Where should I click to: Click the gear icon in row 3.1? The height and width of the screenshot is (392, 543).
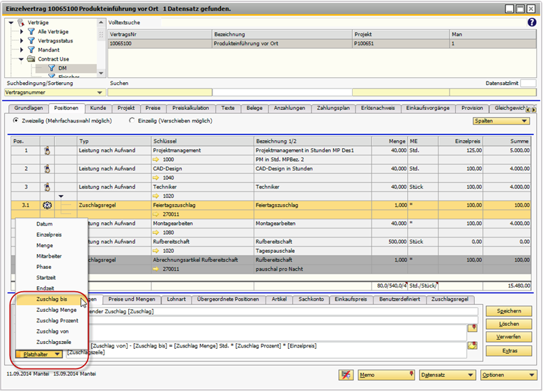47,205
